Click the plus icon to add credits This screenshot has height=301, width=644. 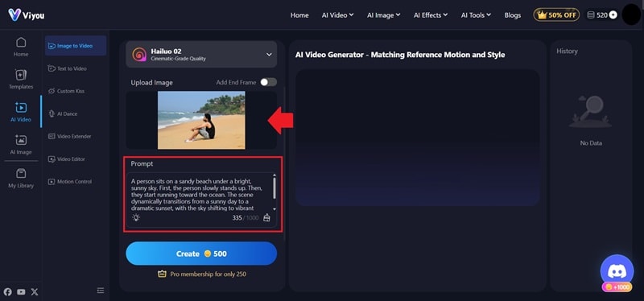pyautogui.click(x=613, y=15)
